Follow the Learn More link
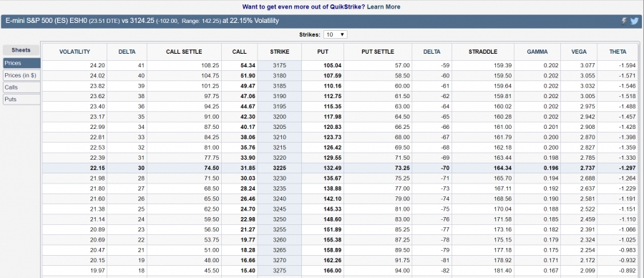644x278 pixels. 384,6
